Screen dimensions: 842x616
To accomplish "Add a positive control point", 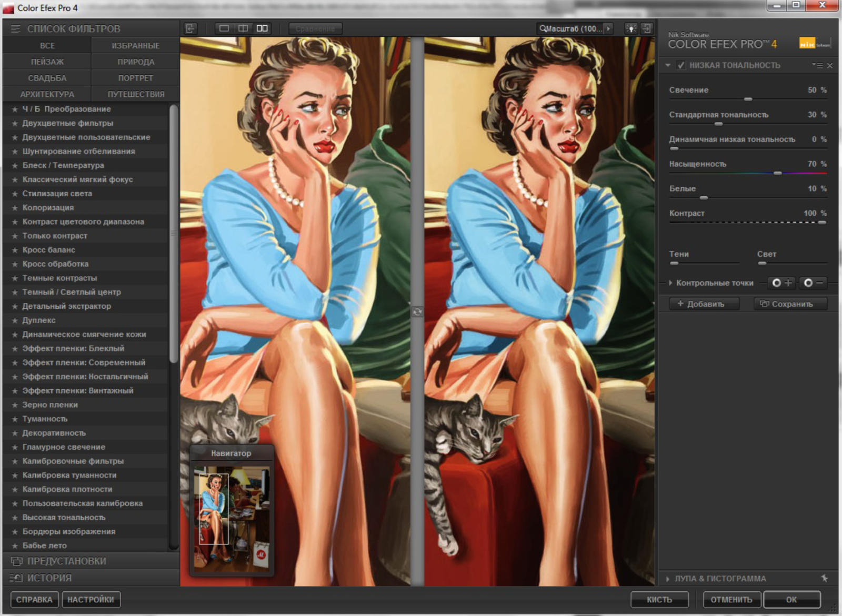I will [781, 283].
